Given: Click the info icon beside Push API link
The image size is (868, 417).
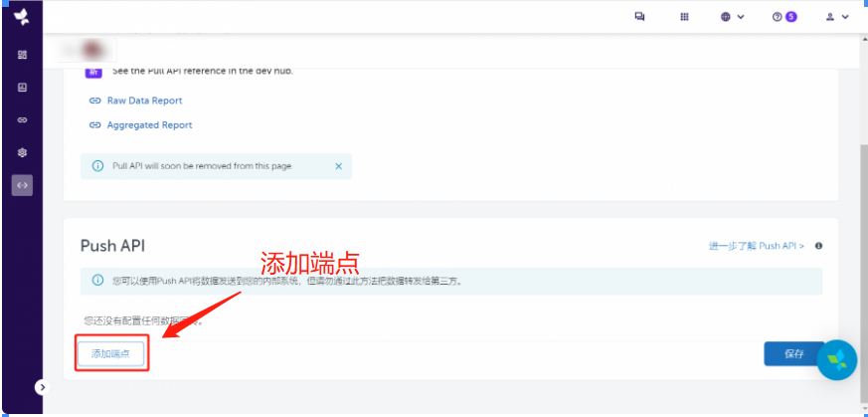Looking at the screenshot, I should tap(818, 246).
